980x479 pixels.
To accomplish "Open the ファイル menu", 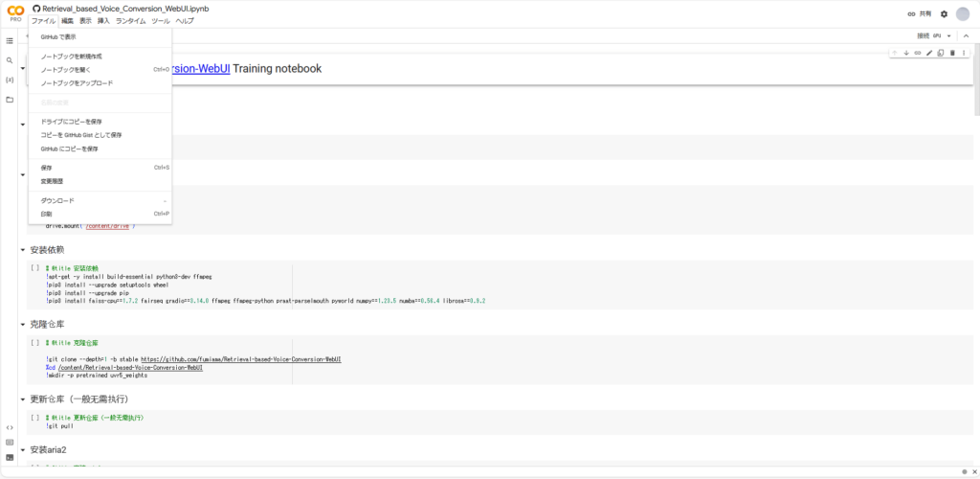I will pyautogui.click(x=44, y=21).
